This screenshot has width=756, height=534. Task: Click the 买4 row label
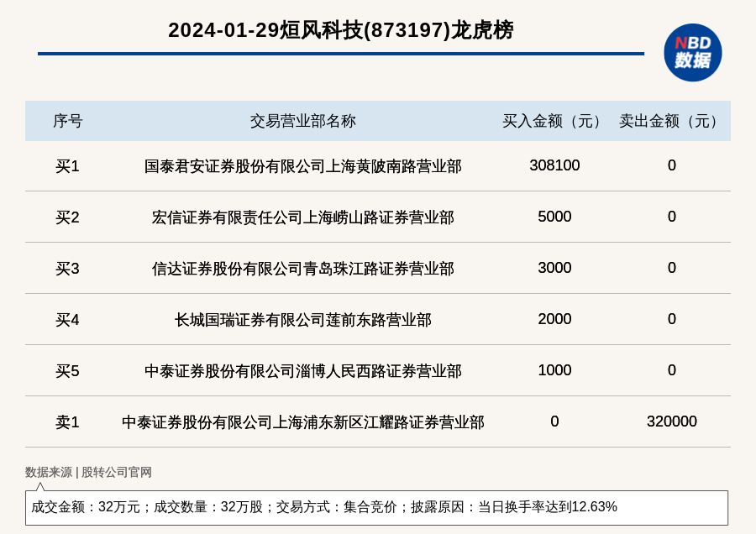[x=67, y=320]
